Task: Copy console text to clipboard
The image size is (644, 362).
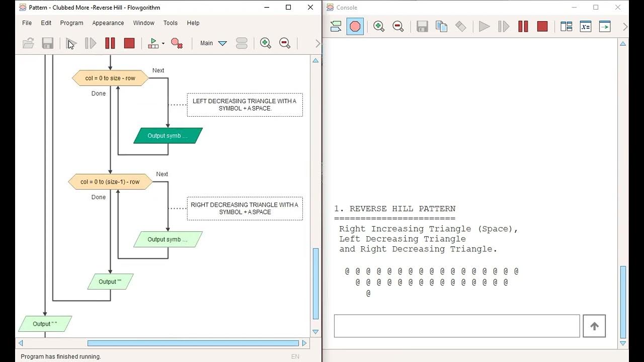Action: [x=441, y=27]
